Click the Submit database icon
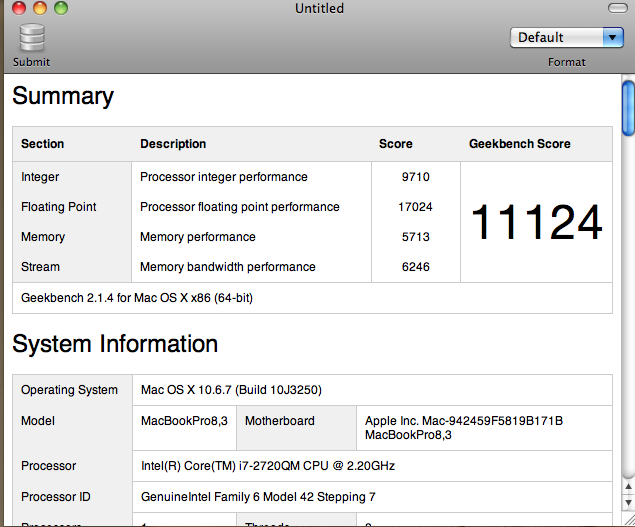The image size is (635, 527). pyautogui.click(x=32, y=37)
